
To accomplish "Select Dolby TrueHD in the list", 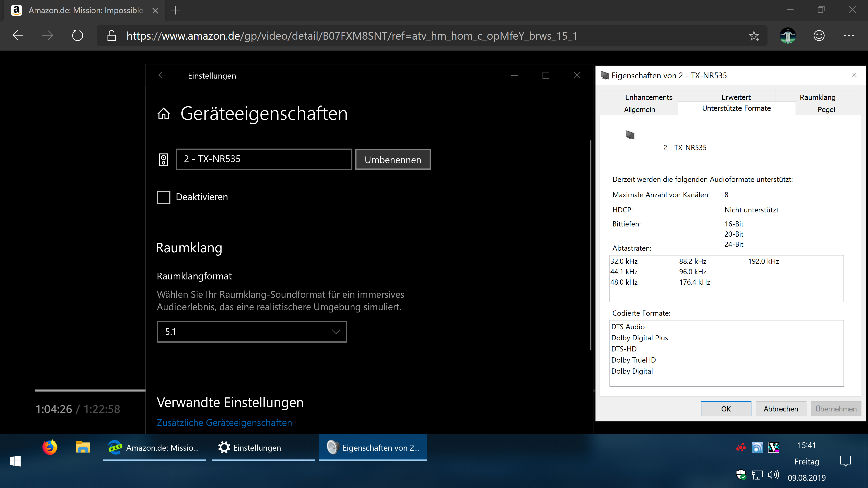I will pos(634,360).
